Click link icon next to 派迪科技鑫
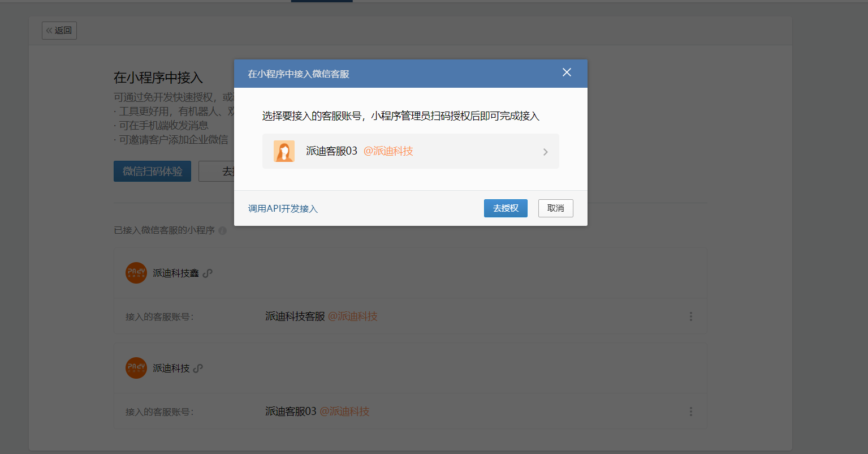The width and height of the screenshot is (868, 454). [208, 273]
